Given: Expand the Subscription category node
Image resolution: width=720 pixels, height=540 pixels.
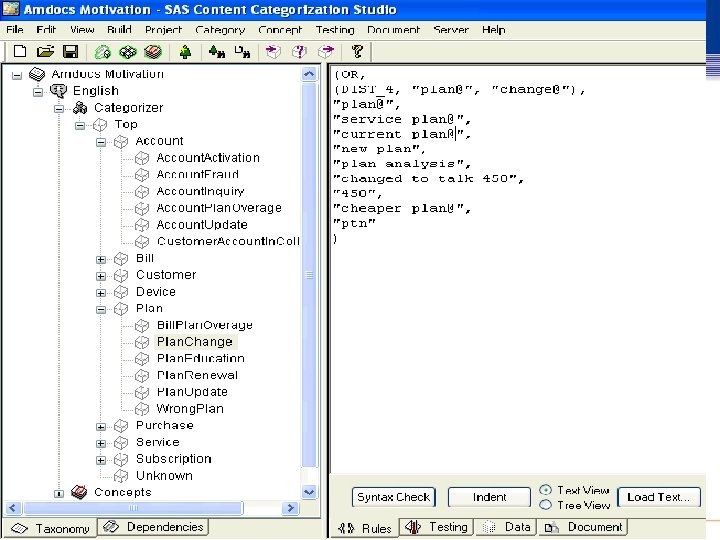Looking at the screenshot, I should (101, 460).
